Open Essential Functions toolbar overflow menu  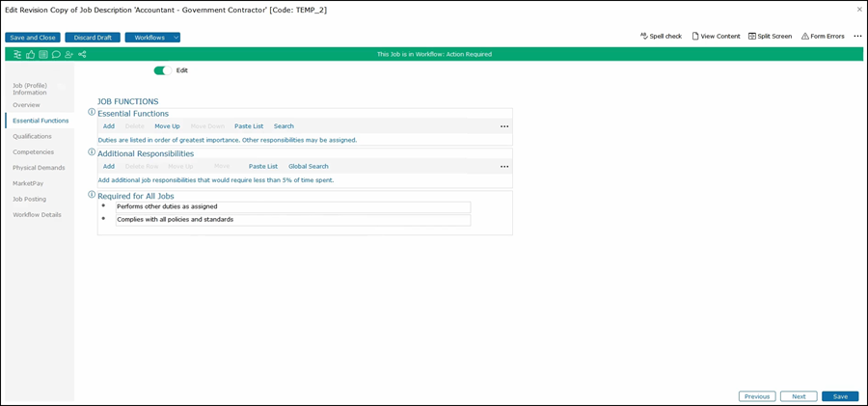(503, 126)
